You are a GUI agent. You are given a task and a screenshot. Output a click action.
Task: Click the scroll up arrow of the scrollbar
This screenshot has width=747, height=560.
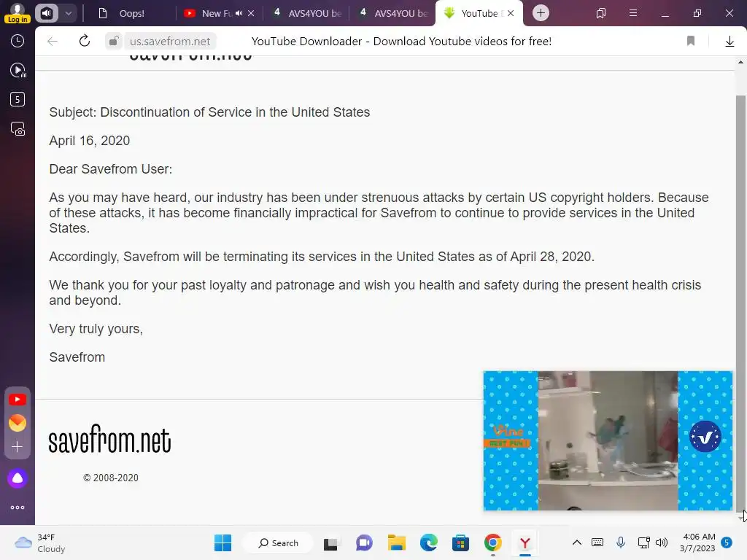click(x=740, y=63)
